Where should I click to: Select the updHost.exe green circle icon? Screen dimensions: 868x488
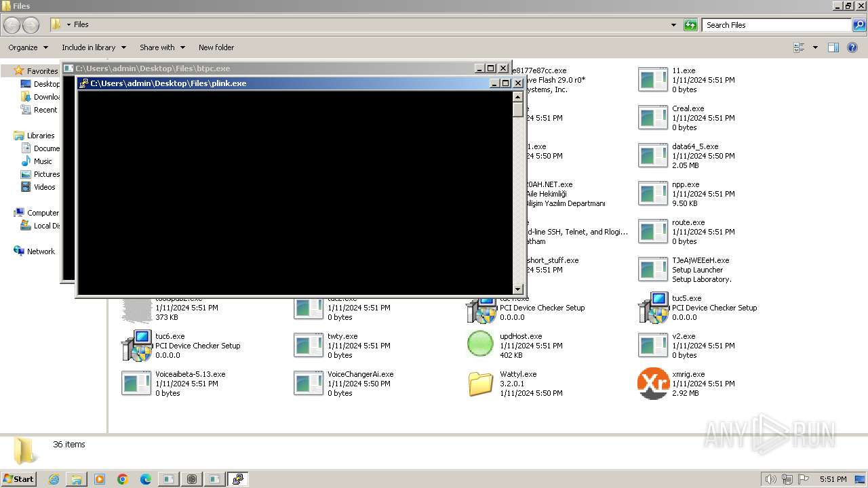point(480,344)
